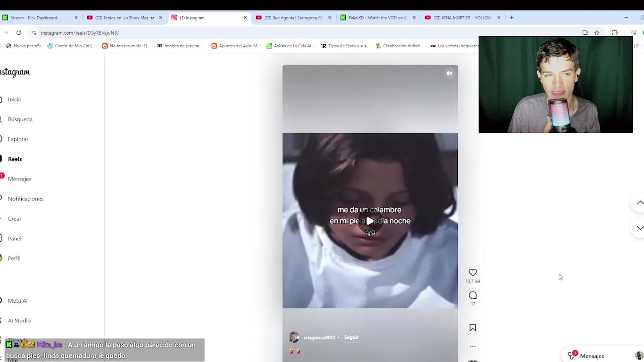The width and height of the screenshot is (644, 362).
Task: Close the Kratos en Un Show Mas tab
Action: coord(160,18)
